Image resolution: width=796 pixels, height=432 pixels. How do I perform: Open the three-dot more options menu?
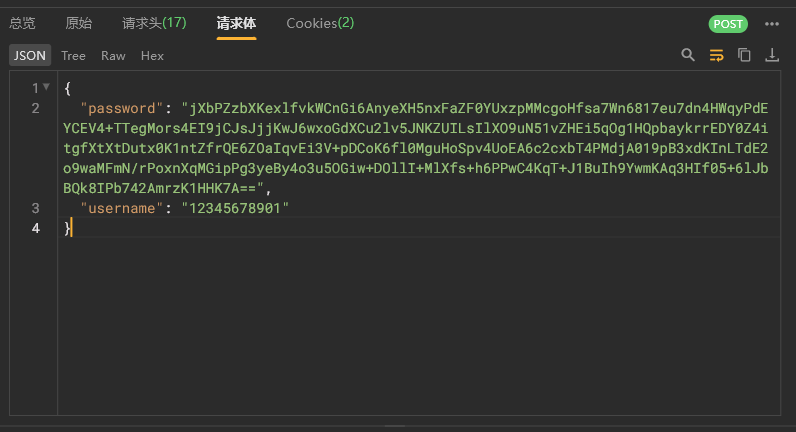click(x=772, y=24)
